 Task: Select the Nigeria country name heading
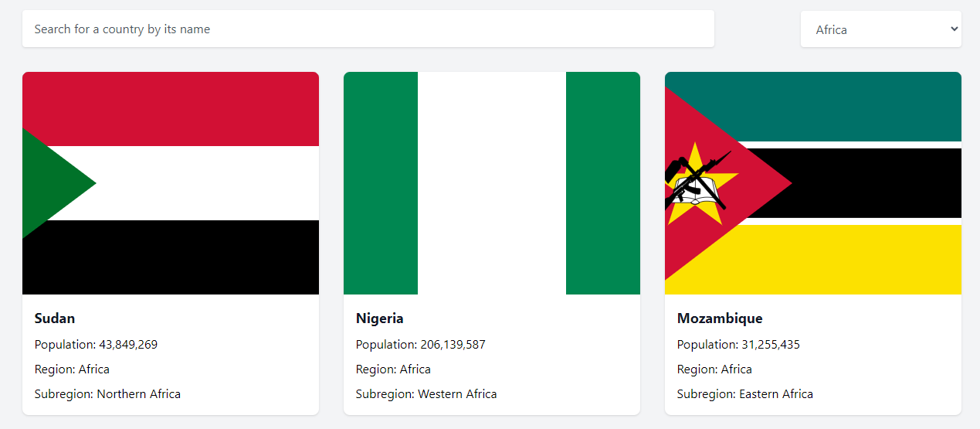380,318
